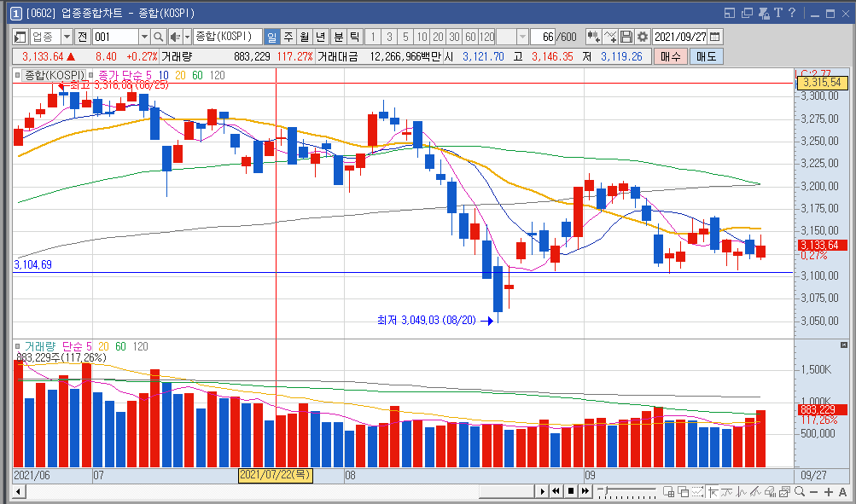Click the T font icon in title bar
Viewport: 856px width, 504px height.
coord(778,13)
